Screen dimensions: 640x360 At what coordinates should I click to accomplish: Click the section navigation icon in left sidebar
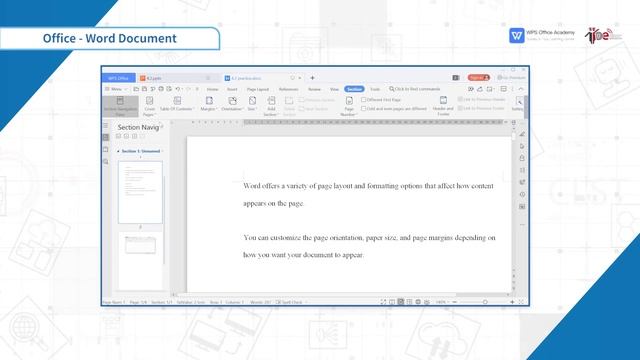point(106,138)
